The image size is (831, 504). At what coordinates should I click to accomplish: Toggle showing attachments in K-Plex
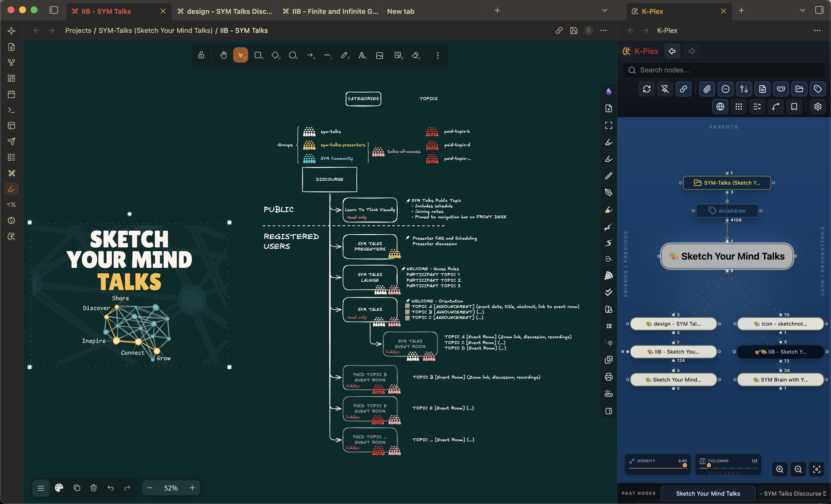pos(707,89)
